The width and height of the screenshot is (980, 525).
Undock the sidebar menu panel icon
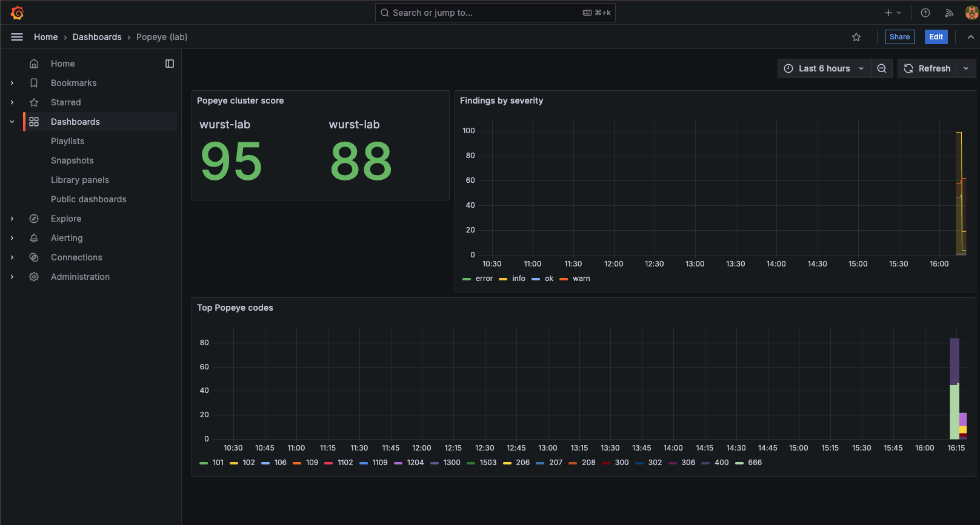(170, 64)
